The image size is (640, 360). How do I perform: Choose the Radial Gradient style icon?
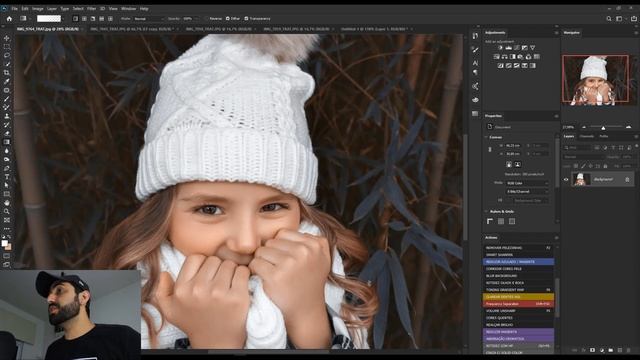[84, 18]
